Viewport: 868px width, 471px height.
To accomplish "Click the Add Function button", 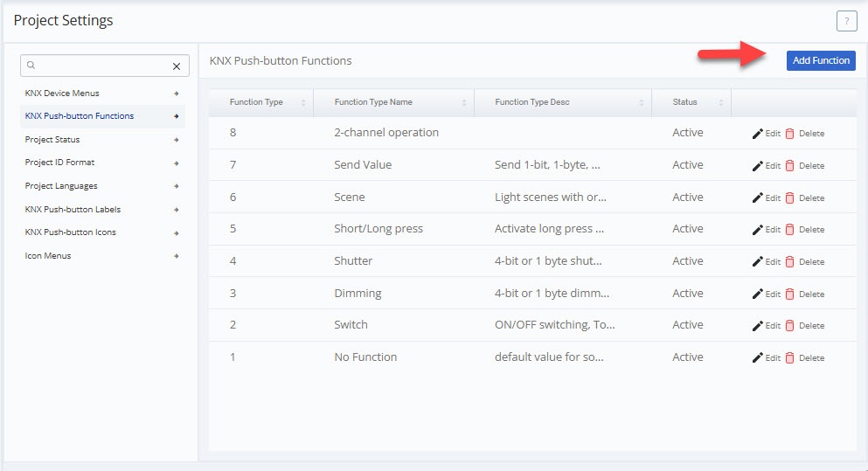I will click(821, 60).
